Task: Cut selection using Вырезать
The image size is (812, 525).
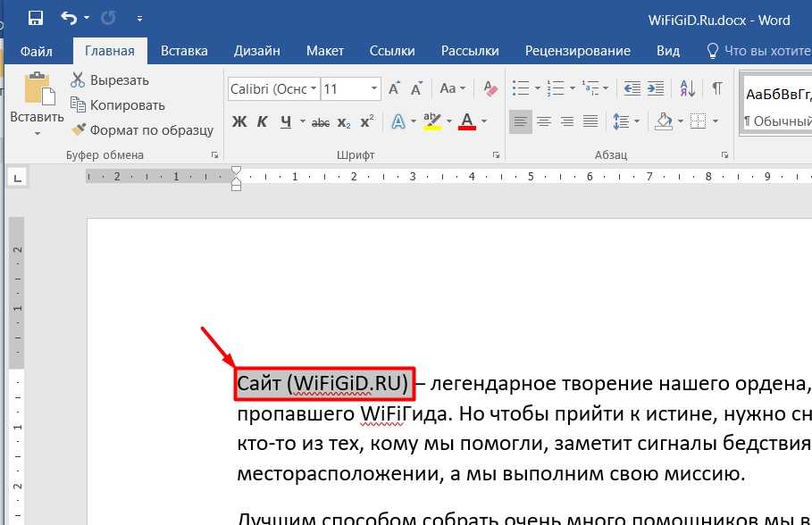Action: [x=110, y=80]
